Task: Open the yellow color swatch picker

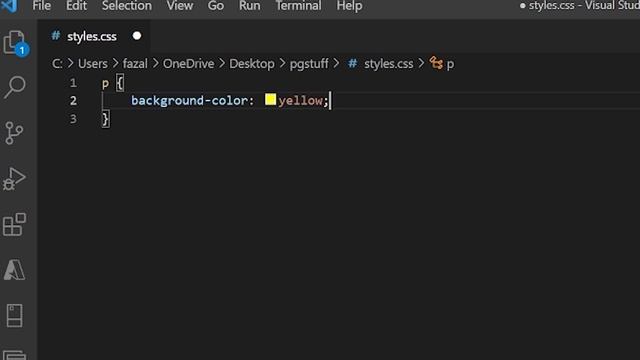Action: tap(270, 100)
